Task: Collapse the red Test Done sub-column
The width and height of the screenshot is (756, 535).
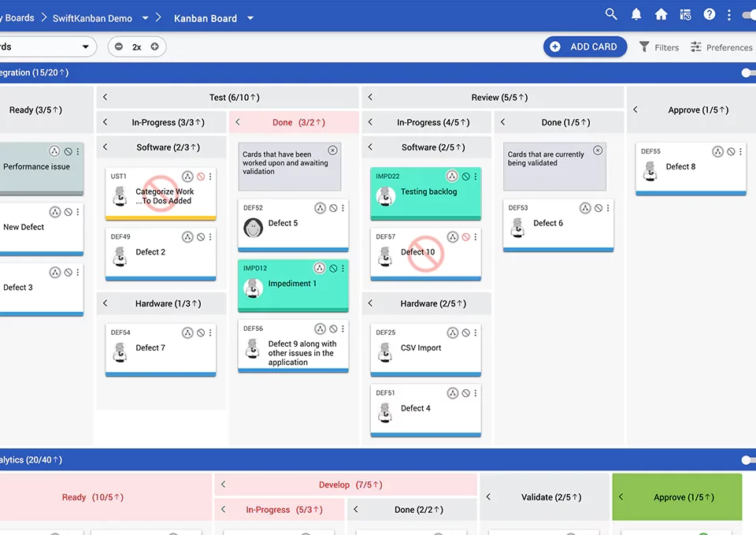Action: (x=238, y=122)
